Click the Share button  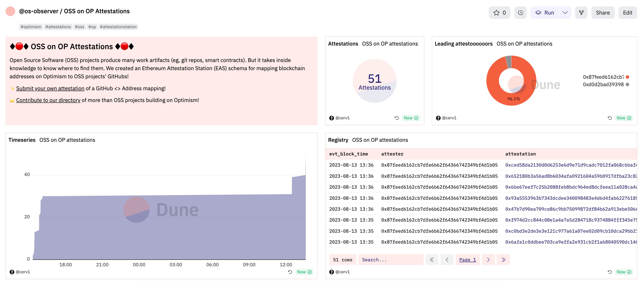click(x=603, y=12)
